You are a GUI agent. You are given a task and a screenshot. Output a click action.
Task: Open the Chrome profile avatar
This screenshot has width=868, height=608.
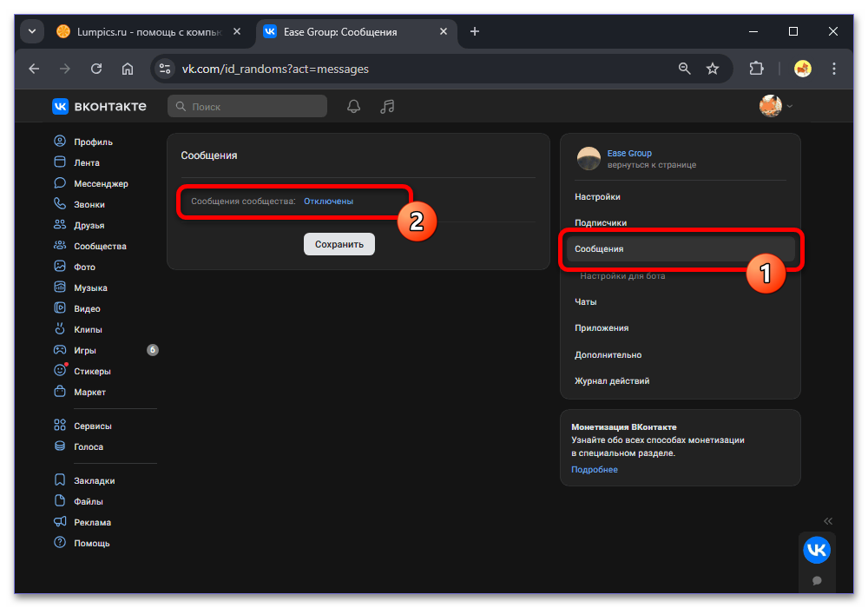(803, 69)
